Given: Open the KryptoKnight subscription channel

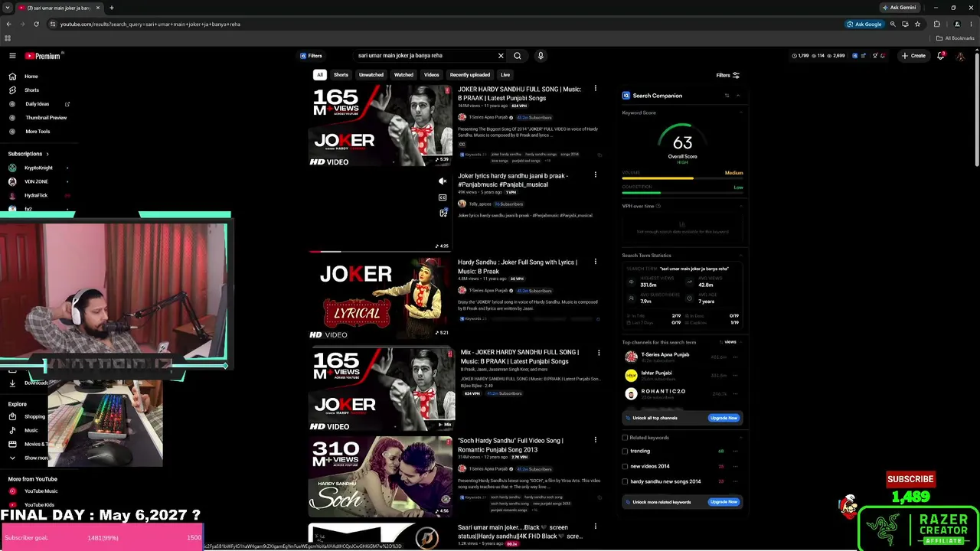Looking at the screenshot, I should [x=38, y=168].
